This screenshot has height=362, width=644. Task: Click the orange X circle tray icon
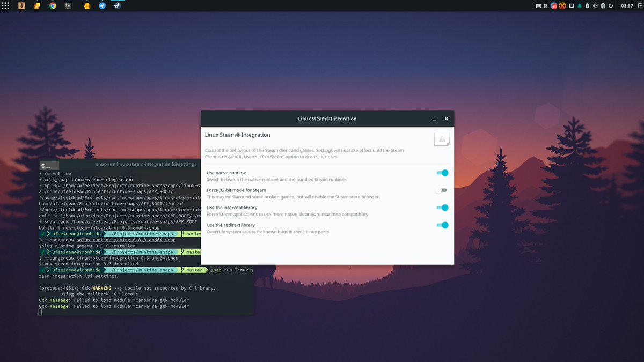(562, 5)
